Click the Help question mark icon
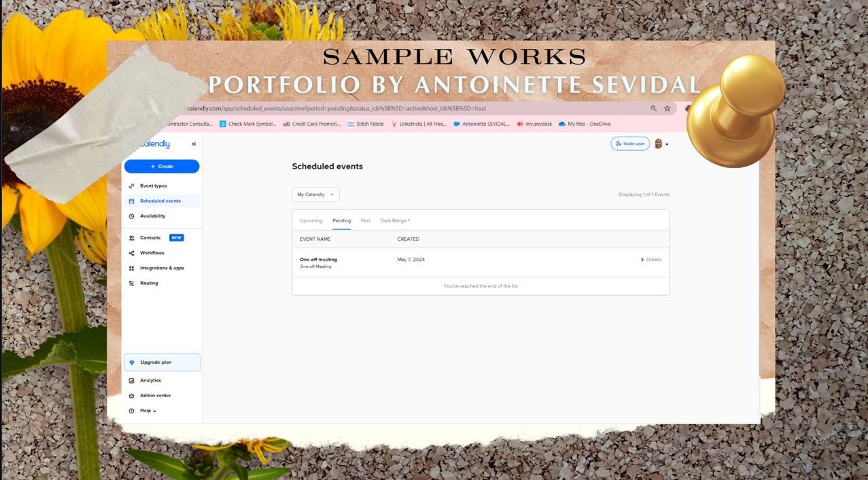Viewport: 868px width, 480px height. point(132,411)
